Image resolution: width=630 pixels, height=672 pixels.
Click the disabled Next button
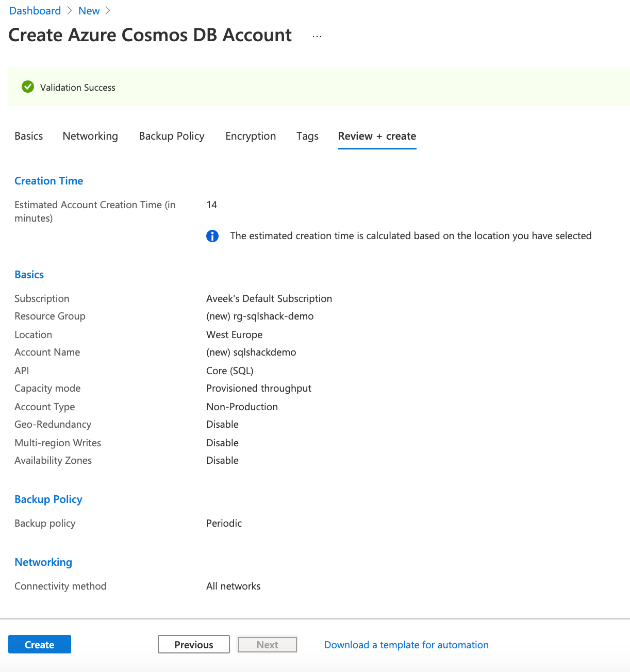[x=267, y=645]
